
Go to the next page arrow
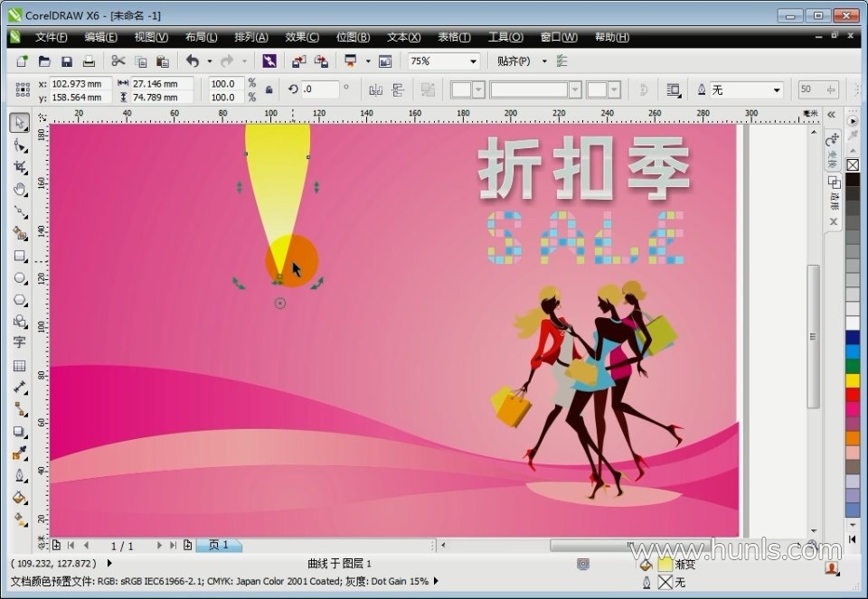coord(159,546)
